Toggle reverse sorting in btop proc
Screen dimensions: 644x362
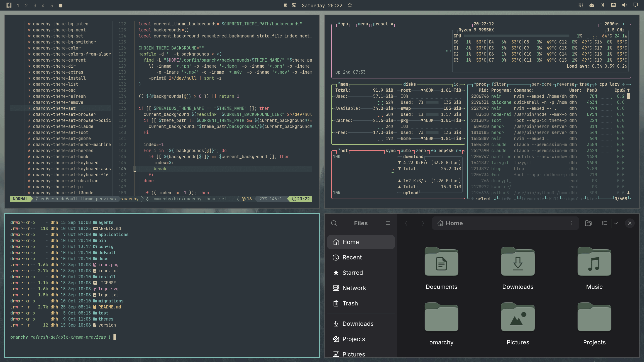(566, 84)
